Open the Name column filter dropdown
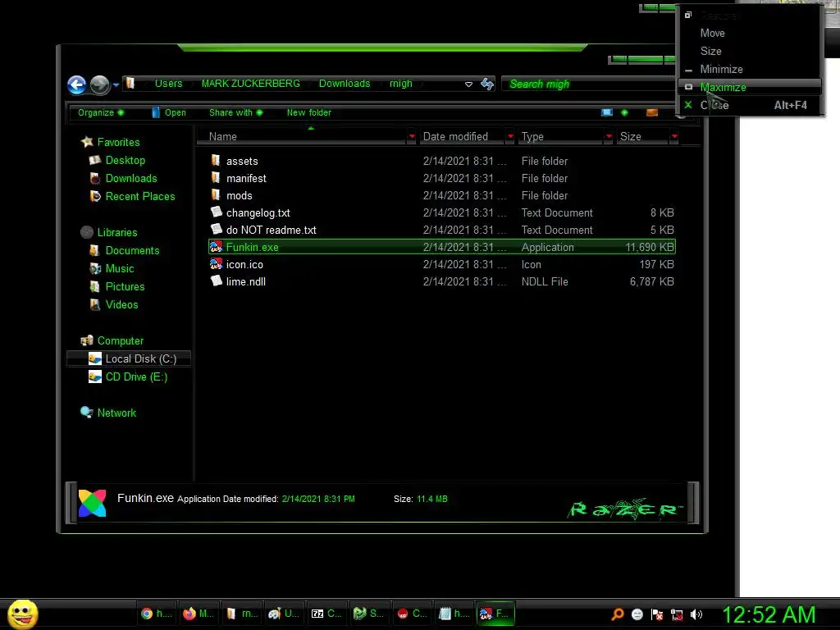 click(x=412, y=137)
